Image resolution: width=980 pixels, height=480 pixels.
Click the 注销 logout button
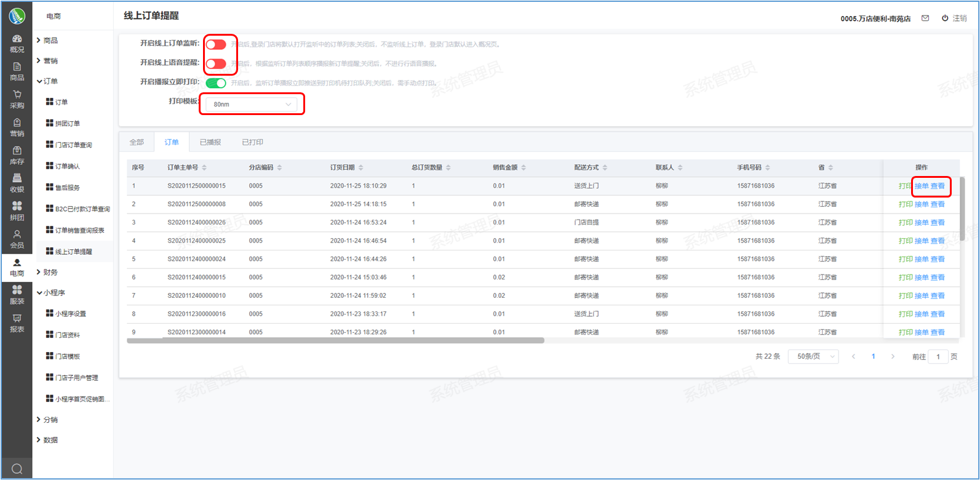pos(954,18)
